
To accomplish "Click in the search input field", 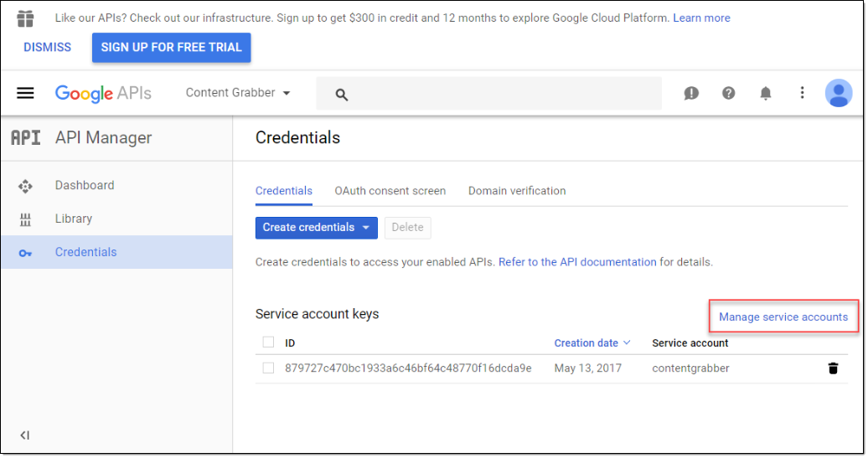I will coord(503,94).
